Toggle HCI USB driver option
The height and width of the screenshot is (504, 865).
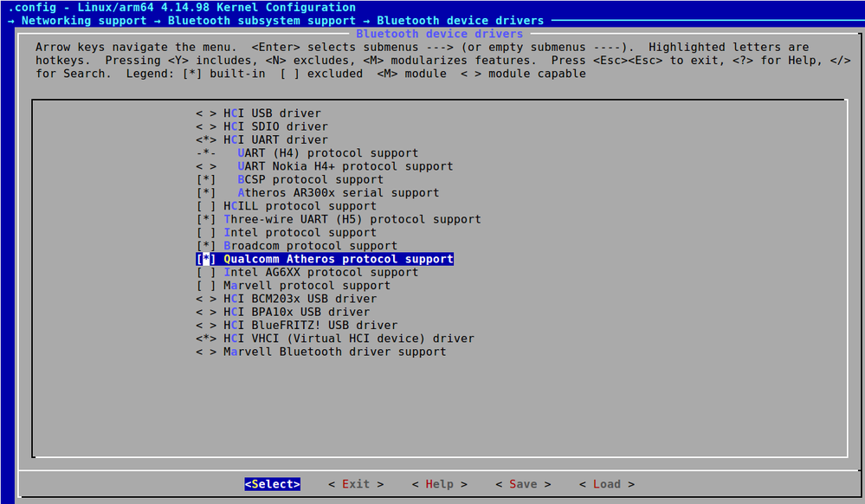coord(258,113)
